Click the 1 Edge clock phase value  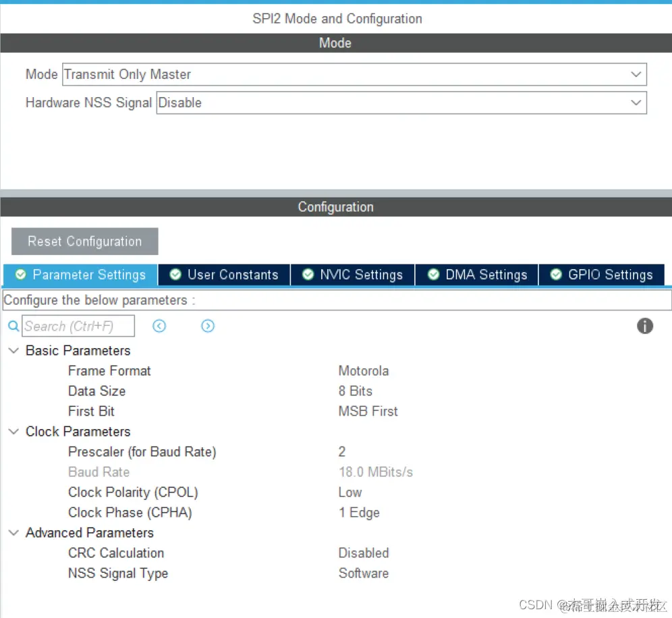point(359,513)
